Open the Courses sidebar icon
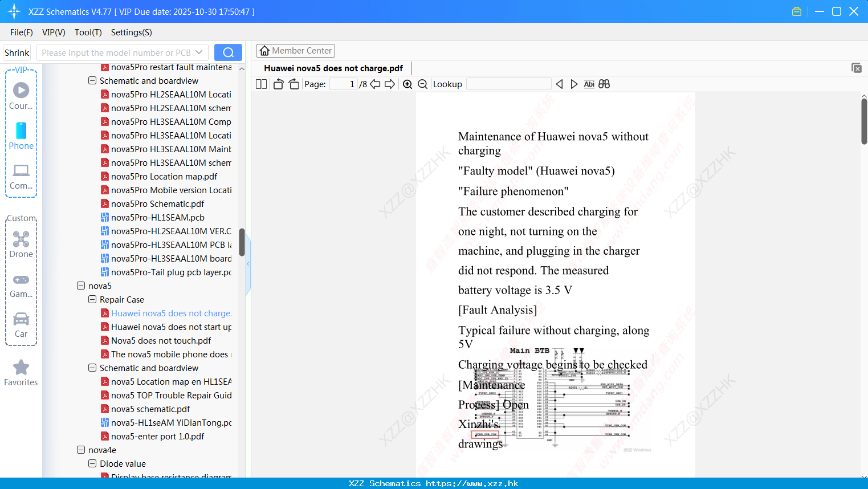 coord(21,95)
